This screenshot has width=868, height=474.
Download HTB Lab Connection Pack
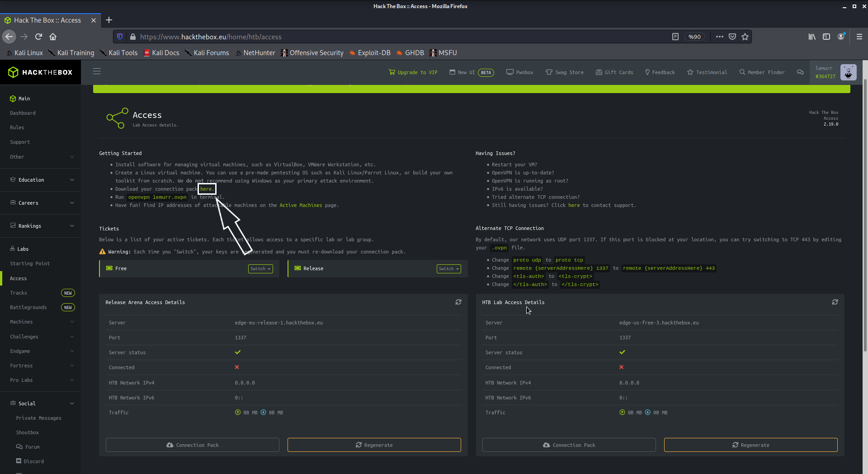point(569,445)
